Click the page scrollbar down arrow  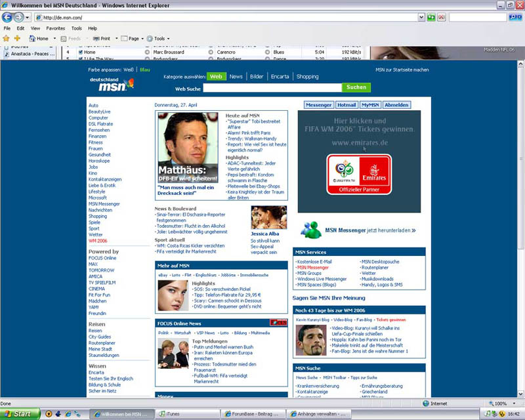[x=520, y=394]
